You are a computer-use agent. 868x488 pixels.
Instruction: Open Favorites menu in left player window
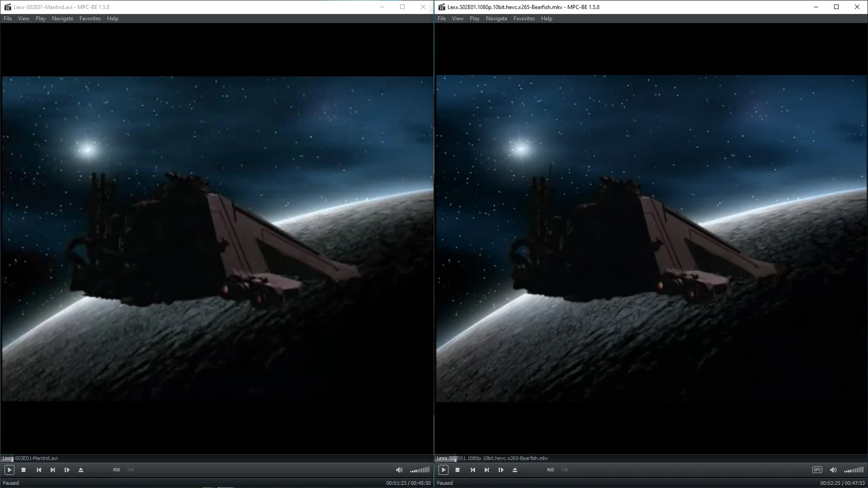pos(90,19)
